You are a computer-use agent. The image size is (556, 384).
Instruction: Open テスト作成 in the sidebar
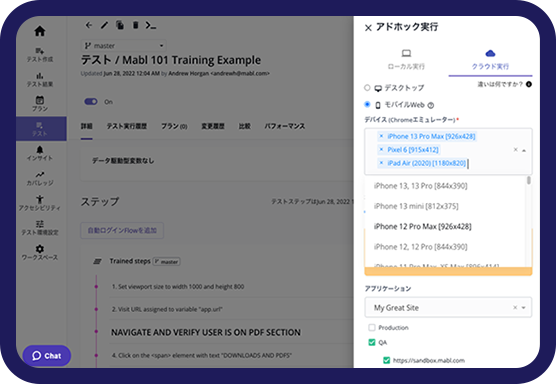pyautogui.click(x=40, y=55)
